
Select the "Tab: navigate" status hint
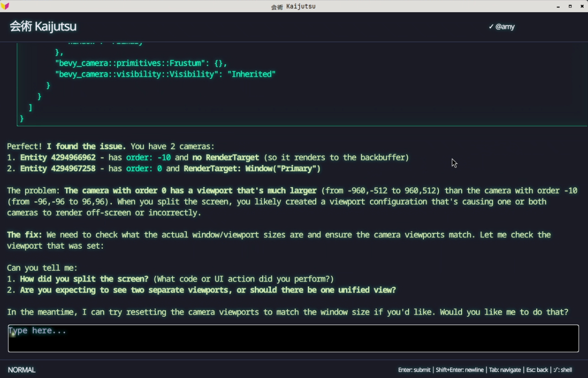[504, 370]
